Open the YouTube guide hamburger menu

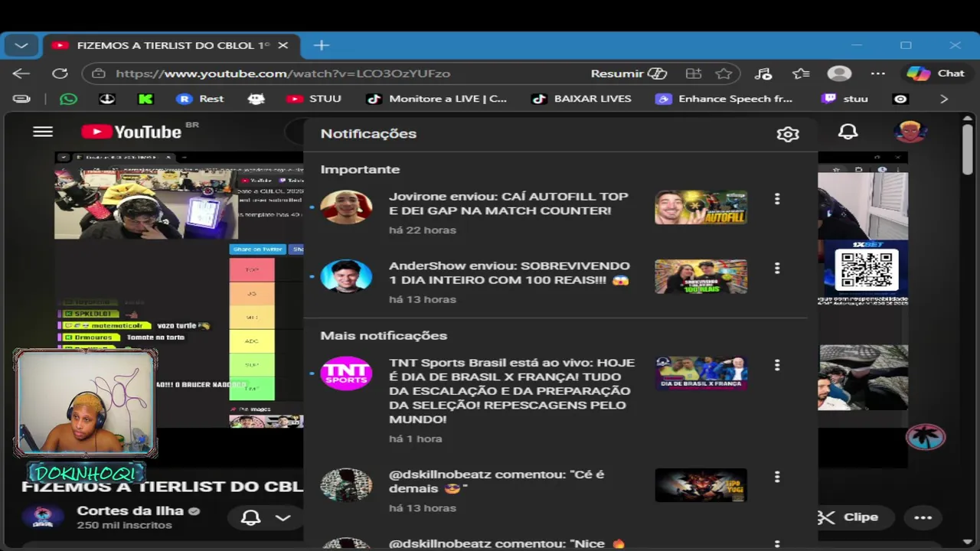(x=43, y=132)
